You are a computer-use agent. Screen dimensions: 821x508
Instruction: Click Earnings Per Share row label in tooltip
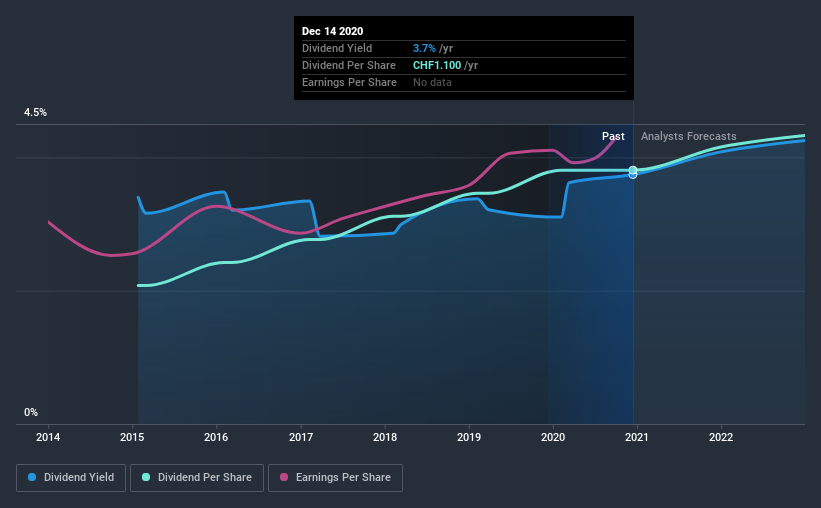(349, 82)
